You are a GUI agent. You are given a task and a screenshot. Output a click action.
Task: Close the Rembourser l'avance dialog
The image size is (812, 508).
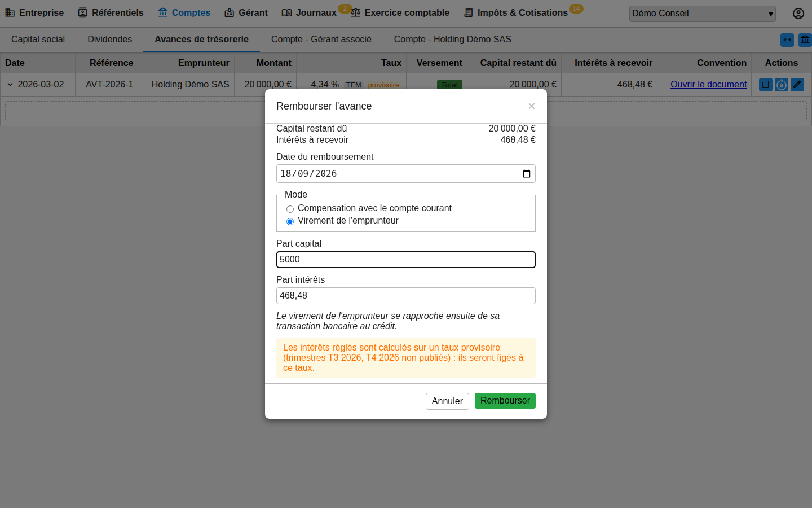tap(531, 106)
